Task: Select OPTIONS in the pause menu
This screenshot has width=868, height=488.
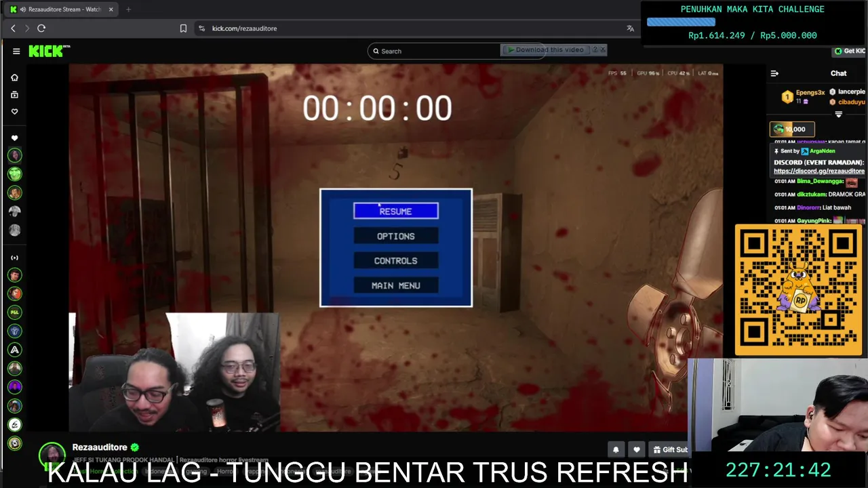Action: point(395,236)
